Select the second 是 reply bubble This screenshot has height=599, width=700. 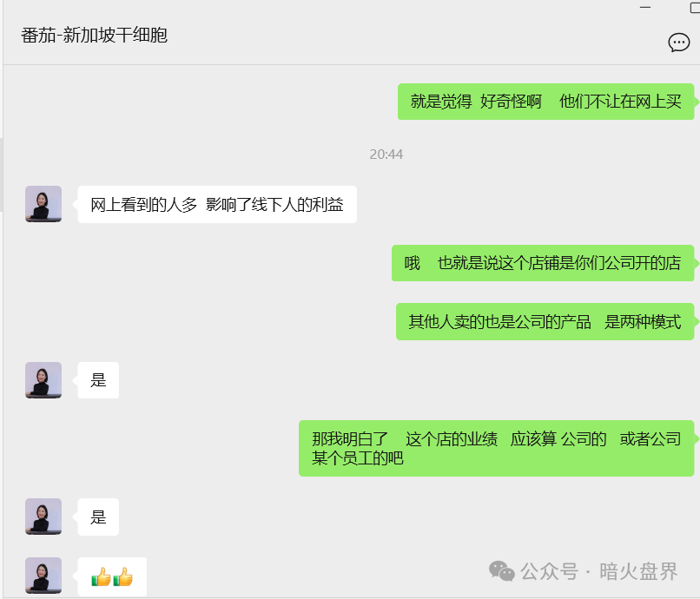click(x=98, y=517)
